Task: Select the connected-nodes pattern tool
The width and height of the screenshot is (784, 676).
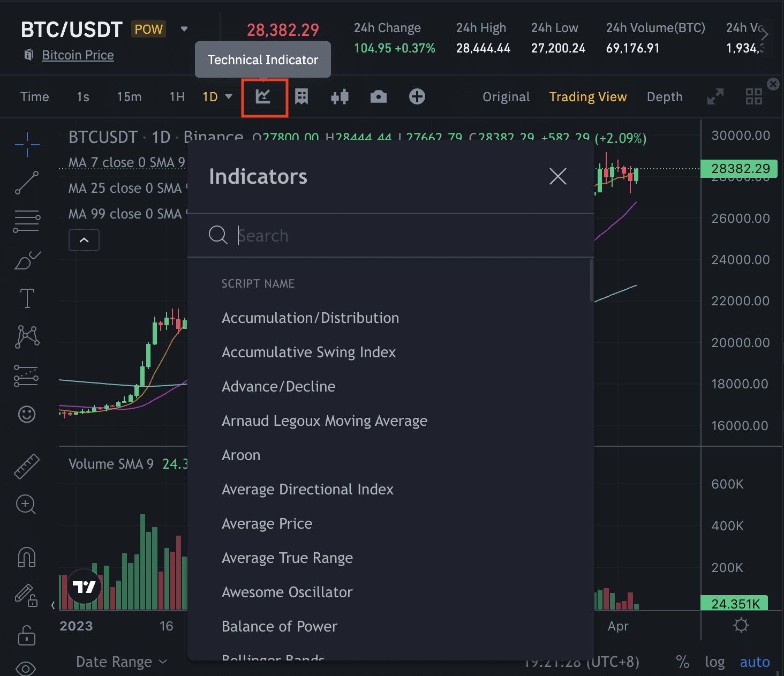Action: click(27, 337)
